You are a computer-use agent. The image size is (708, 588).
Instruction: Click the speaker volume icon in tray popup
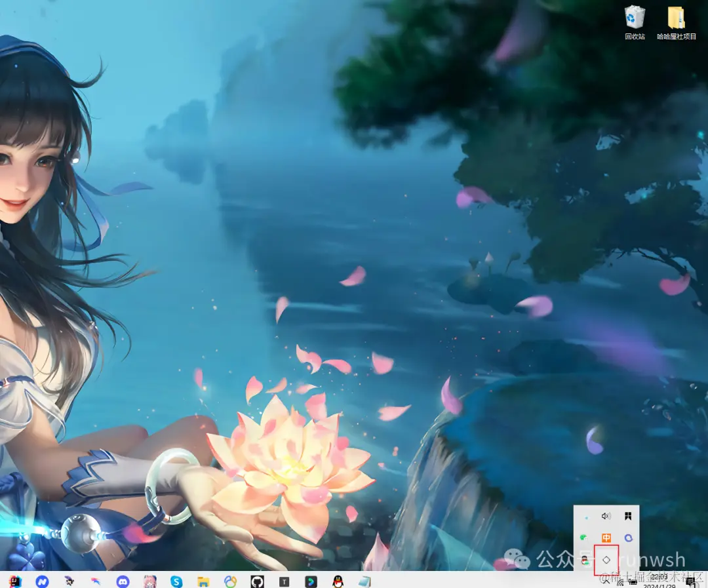[606, 516]
